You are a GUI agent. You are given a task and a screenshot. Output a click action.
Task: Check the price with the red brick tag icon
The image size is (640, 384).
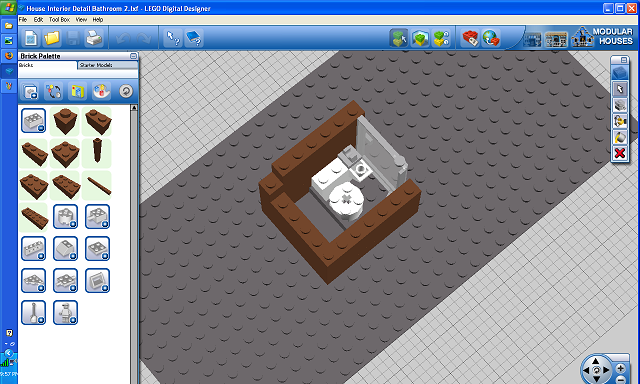(x=470, y=38)
